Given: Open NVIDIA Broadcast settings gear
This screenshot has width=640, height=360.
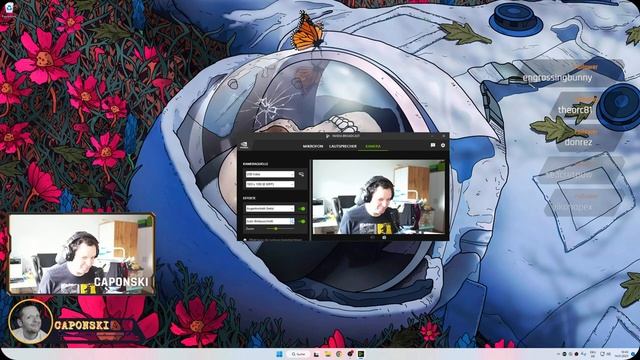Looking at the screenshot, I should coord(443,145).
